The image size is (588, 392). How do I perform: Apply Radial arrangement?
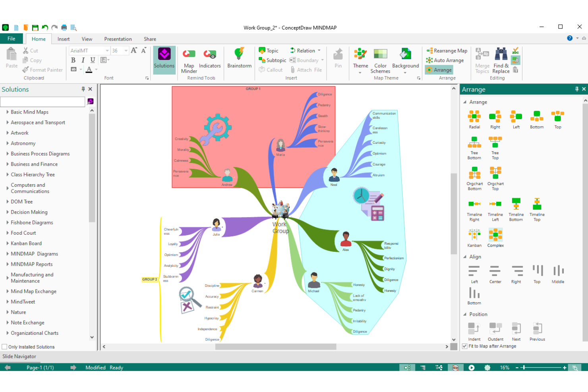click(x=474, y=120)
